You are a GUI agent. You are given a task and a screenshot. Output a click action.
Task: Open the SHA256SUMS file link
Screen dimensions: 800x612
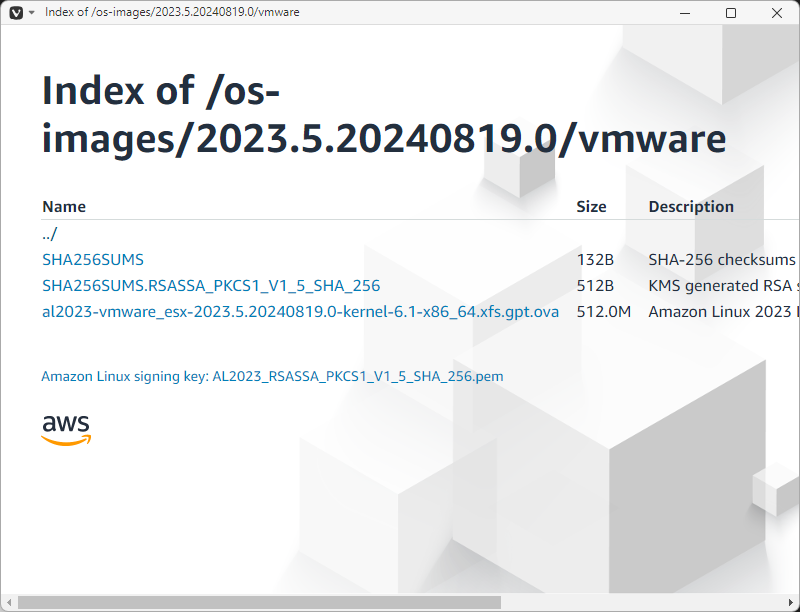[93, 259]
